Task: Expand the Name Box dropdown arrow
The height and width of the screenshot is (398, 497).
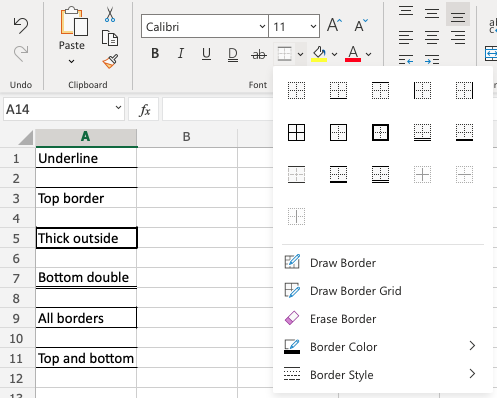Action: pos(118,108)
